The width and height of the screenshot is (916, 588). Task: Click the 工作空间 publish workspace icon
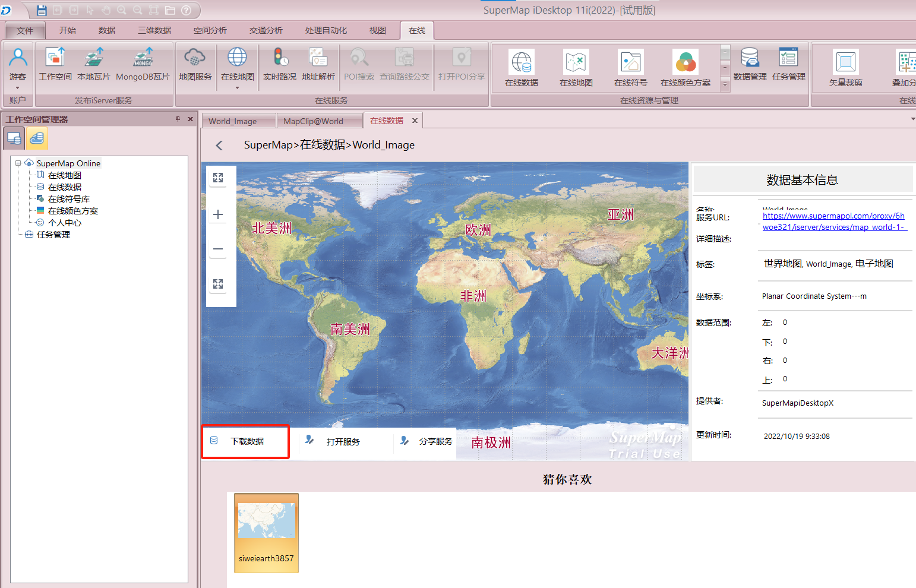(x=55, y=64)
